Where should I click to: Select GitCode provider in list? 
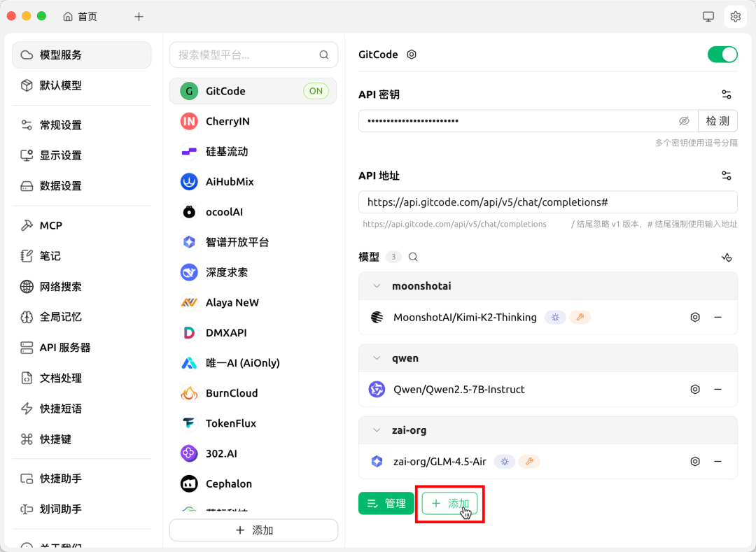coord(253,91)
